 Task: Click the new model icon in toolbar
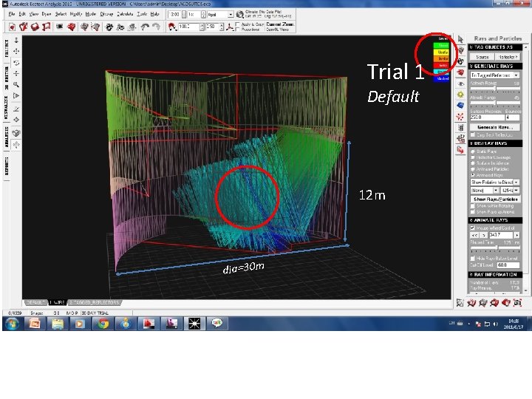pyautogui.click(x=13, y=27)
